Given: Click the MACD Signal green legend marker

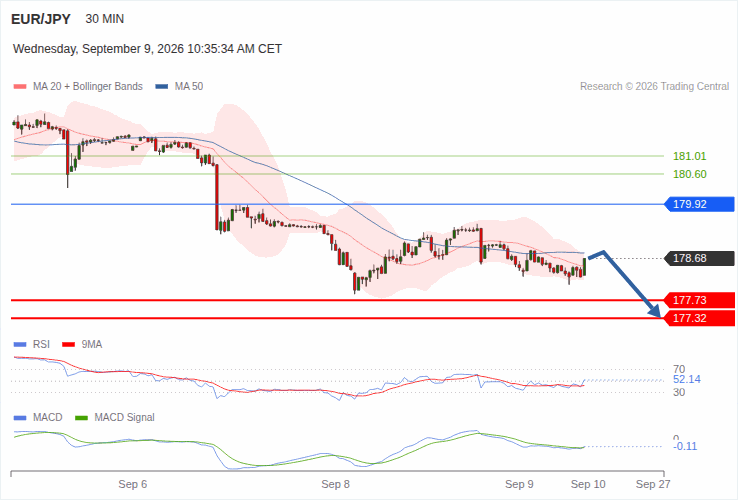Looking at the screenshot, I should 81,418.
